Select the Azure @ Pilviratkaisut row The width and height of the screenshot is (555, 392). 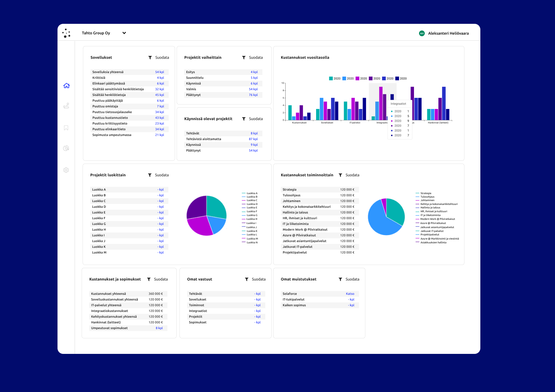[320, 235]
